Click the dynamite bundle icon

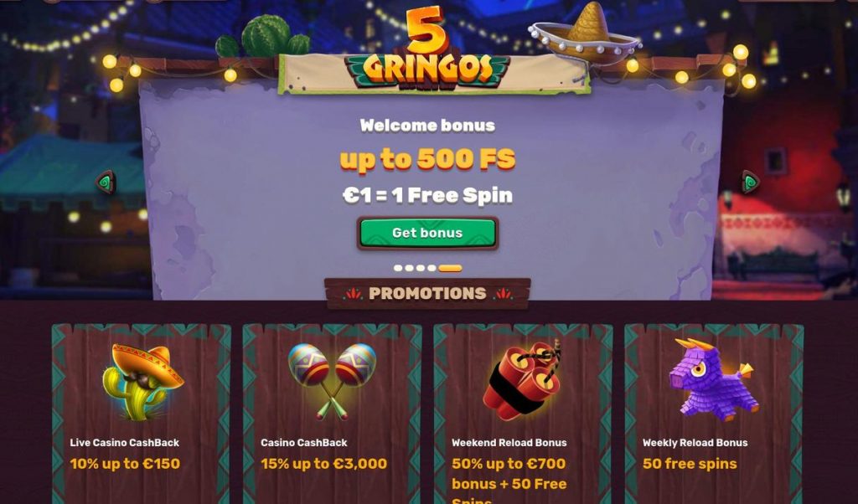pos(523,378)
